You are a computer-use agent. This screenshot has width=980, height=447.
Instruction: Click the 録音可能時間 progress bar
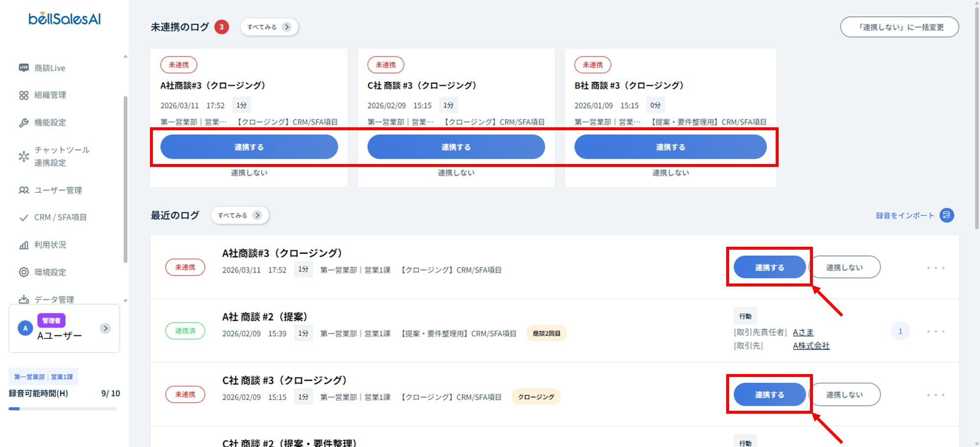click(63, 408)
